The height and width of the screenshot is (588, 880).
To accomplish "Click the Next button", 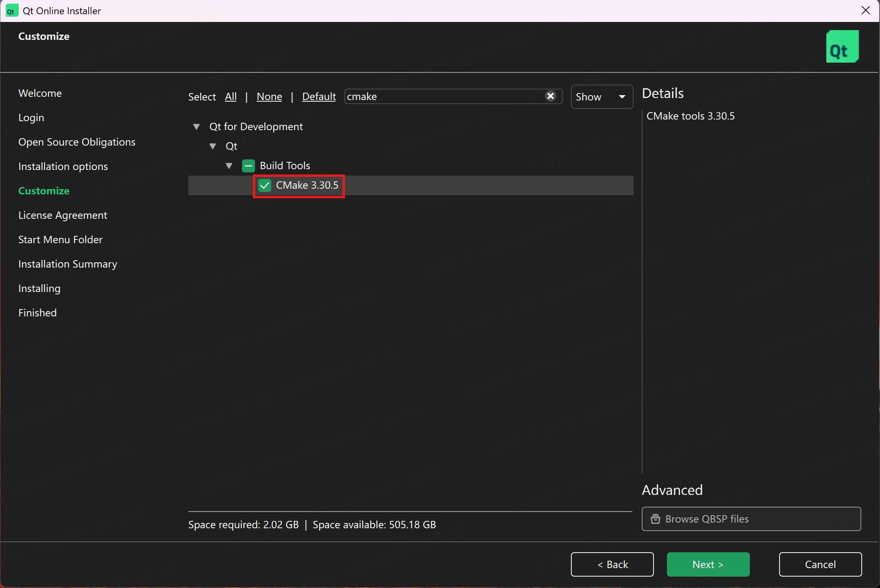I will coord(708,564).
